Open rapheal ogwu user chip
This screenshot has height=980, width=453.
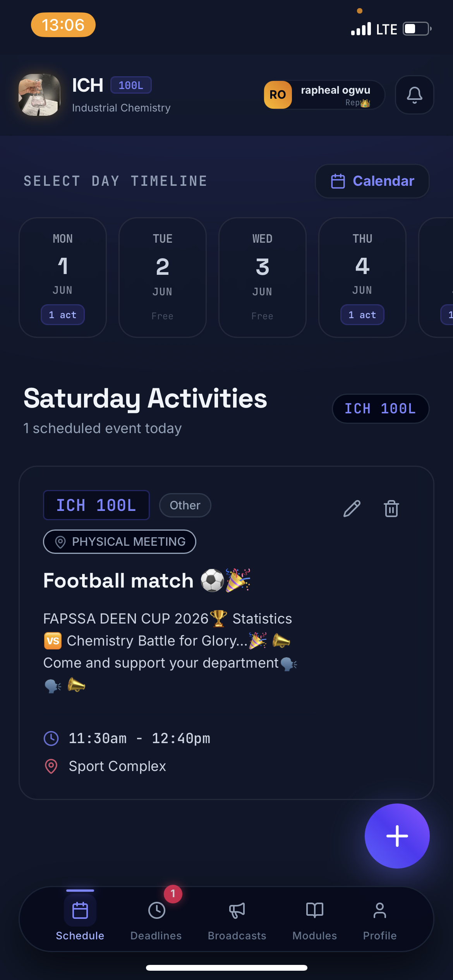(324, 95)
